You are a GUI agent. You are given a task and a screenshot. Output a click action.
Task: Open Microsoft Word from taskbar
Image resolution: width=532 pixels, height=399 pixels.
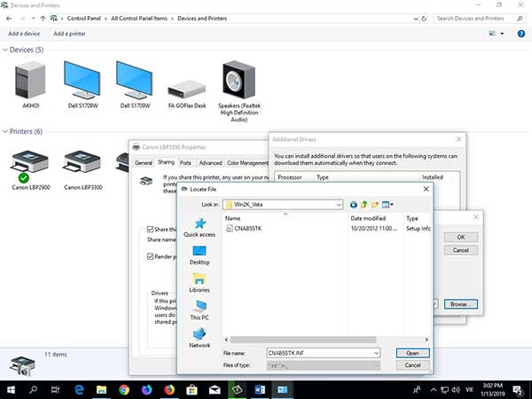pyautogui.click(x=260, y=390)
